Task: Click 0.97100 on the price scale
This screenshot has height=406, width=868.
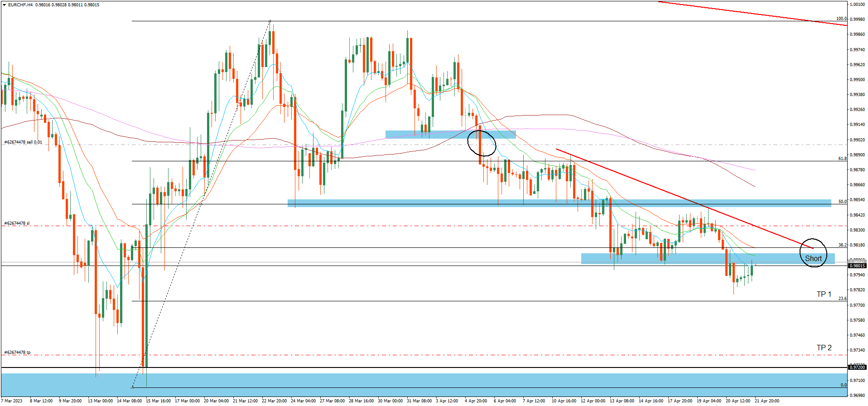Action: click(x=857, y=381)
